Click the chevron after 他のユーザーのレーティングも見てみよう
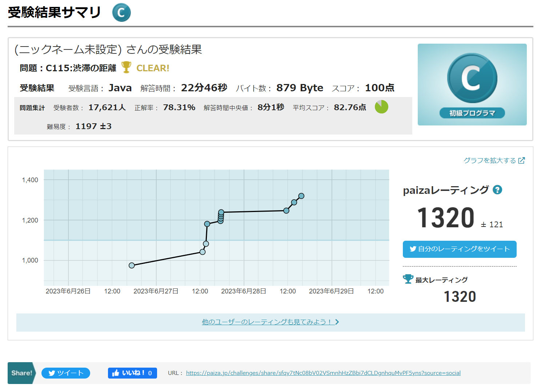The width and height of the screenshot is (549, 392). point(337,322)
